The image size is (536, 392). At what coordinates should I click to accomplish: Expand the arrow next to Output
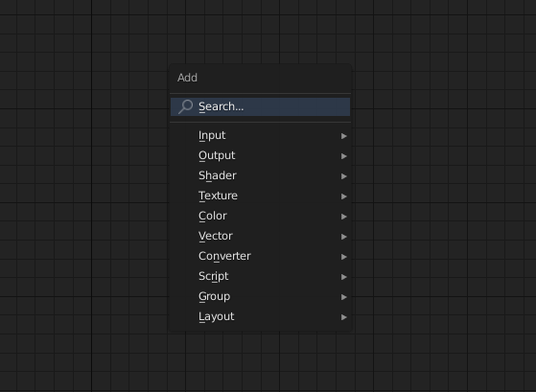point(344,156)
